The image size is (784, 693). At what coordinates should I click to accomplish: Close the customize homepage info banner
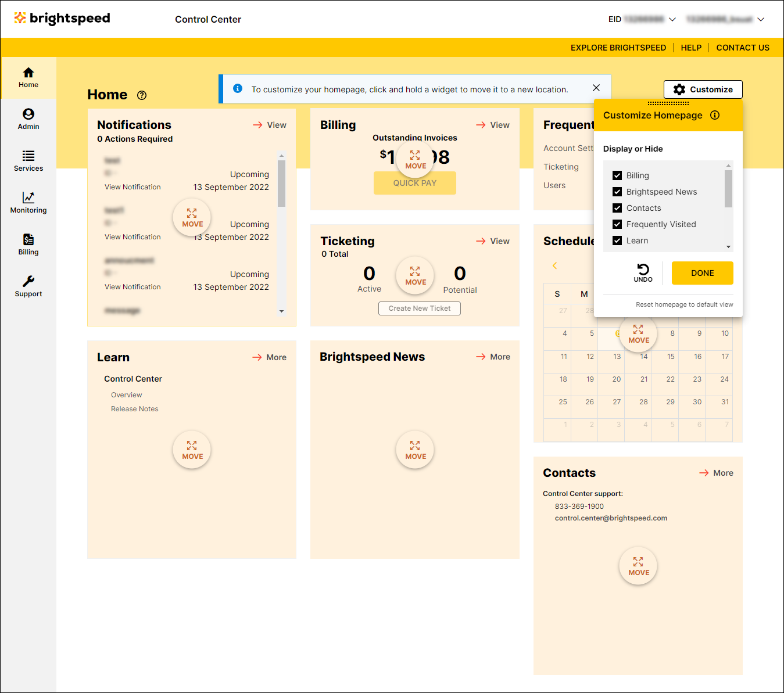596,88
